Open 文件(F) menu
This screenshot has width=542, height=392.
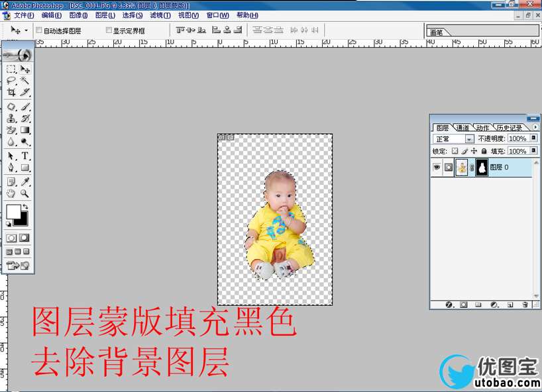click(x=24, y=15)
